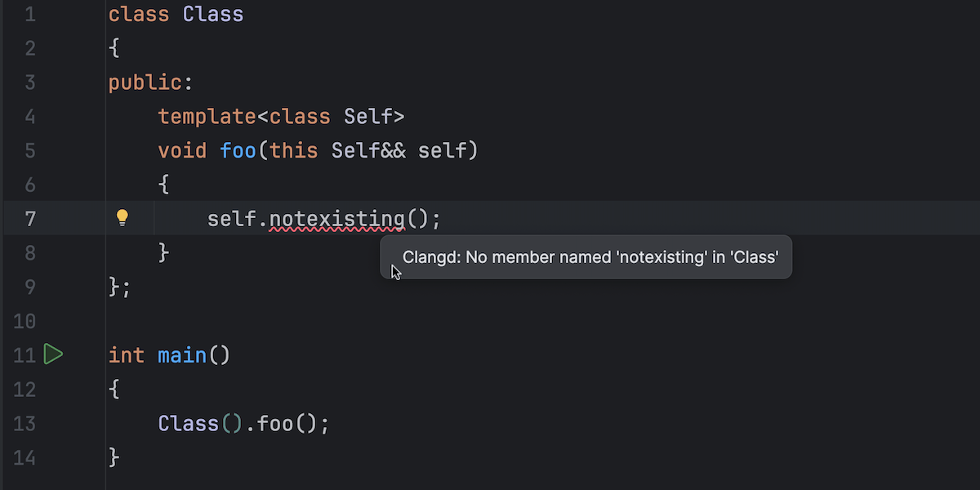Screen dimensions: 980x490
Task: Click line number 14 in the gutter
Action: 24,457
